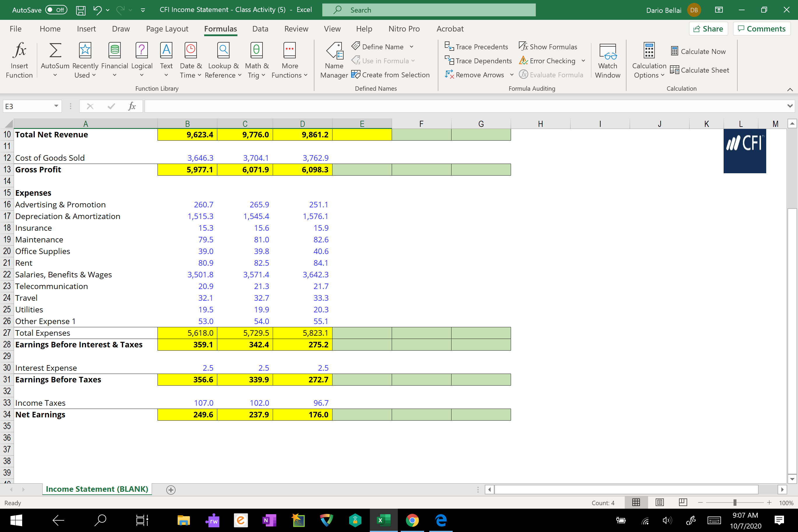Open the Logical functions menu
798x532 pixels.
[x=142, y=60]
